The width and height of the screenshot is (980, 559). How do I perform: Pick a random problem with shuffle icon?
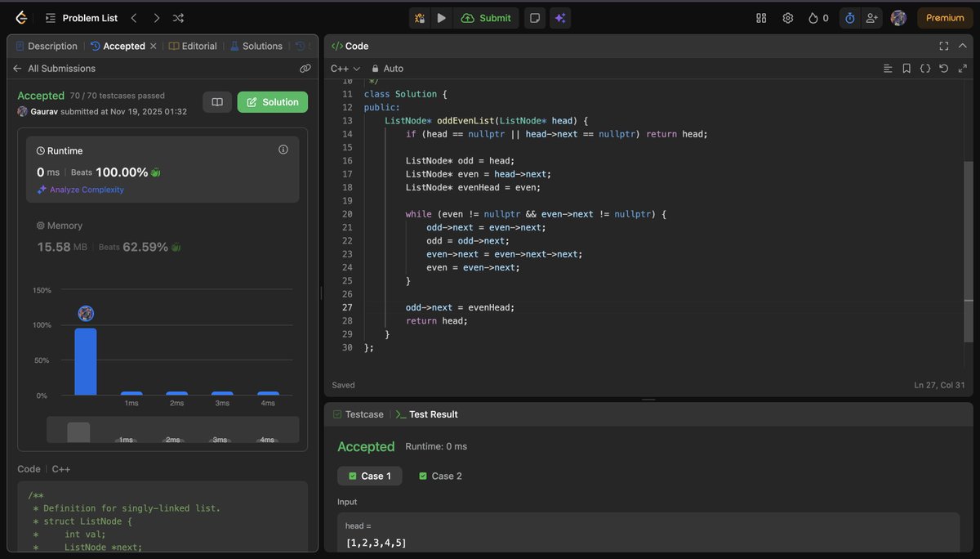pyautogui.click(x=179, y=17)
